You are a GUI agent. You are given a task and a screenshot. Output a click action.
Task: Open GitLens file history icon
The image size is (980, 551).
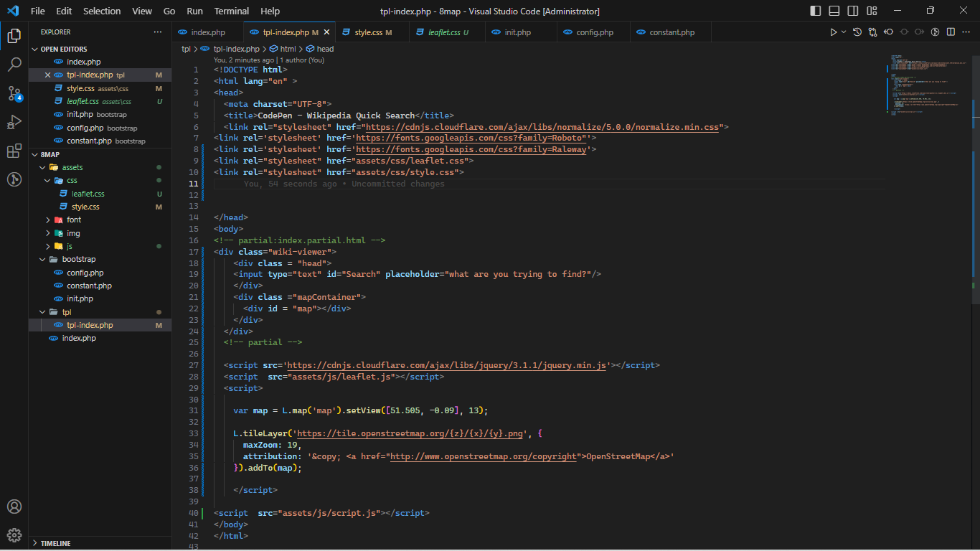coord(857,32)
